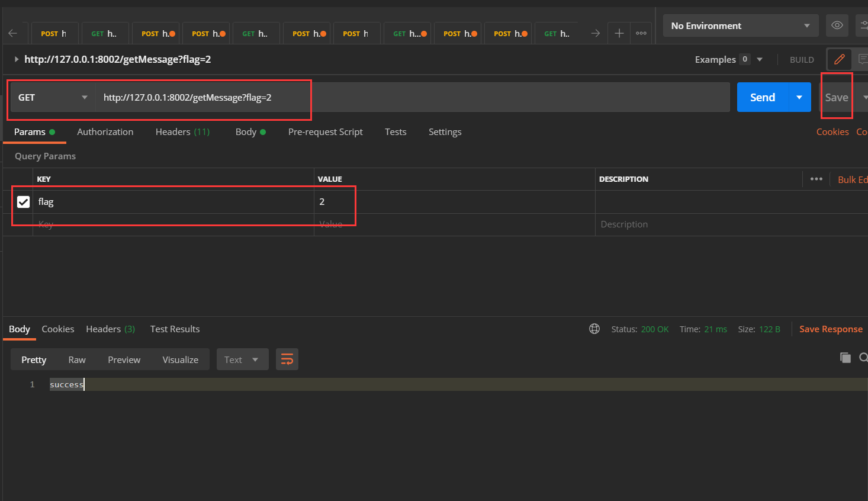Click the DESCRIPTION column header
This screenshot has width=868, height=501.
click(623, 179)
